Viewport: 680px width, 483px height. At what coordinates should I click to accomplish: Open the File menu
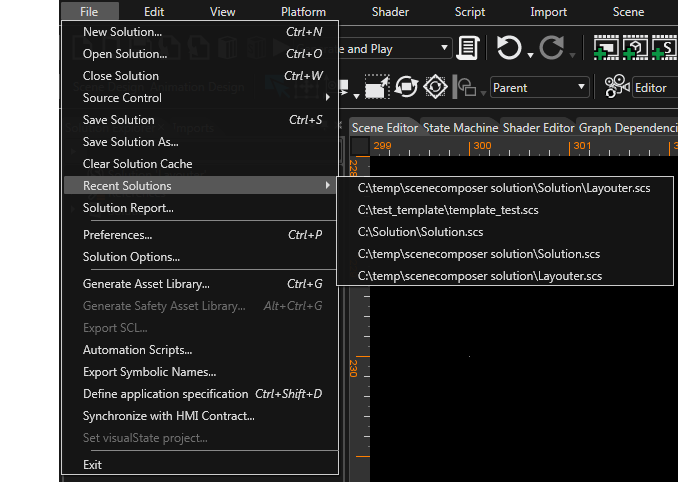tap(89, 12)
